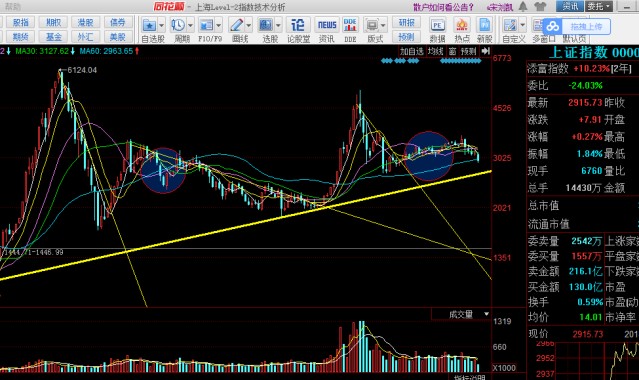Switch to the 港股 market tab

[x=85, y=22]
